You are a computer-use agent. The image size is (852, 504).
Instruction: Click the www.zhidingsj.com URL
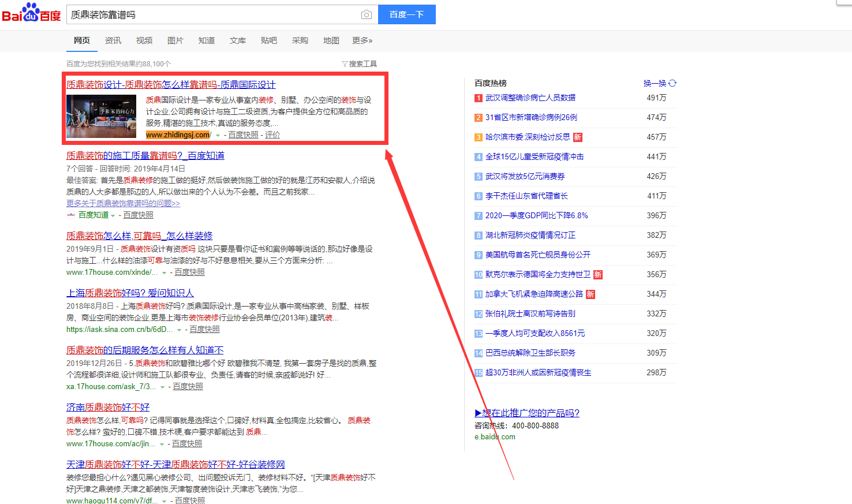point(179,135)
